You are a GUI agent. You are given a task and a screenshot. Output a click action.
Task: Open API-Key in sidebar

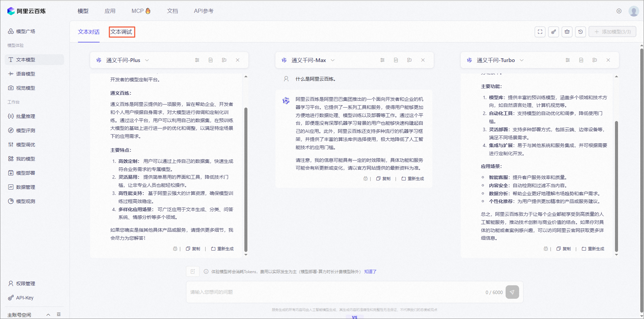click(x=34, y=298)
